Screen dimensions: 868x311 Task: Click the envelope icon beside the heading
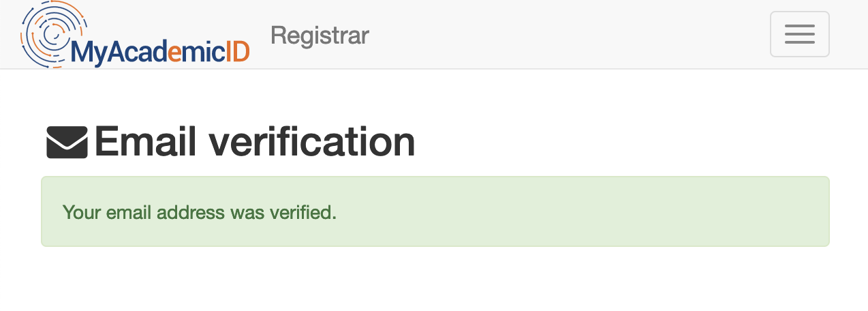67,143
